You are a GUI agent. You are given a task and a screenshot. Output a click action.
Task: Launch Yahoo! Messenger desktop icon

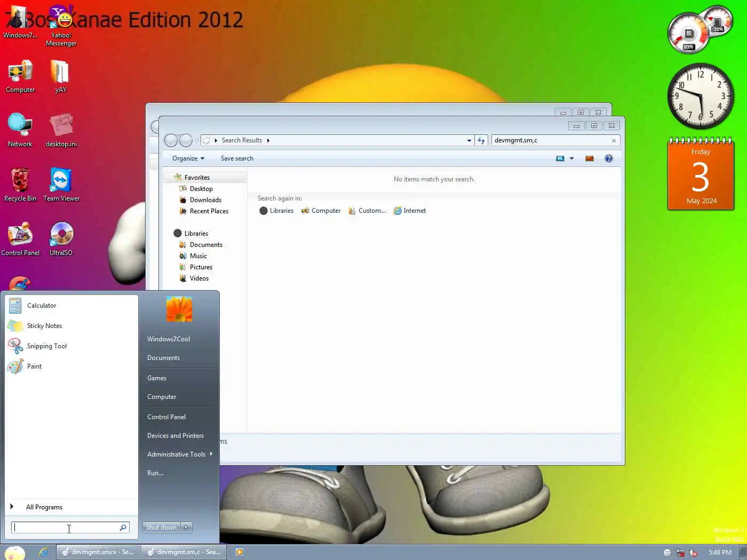point(61,26)
